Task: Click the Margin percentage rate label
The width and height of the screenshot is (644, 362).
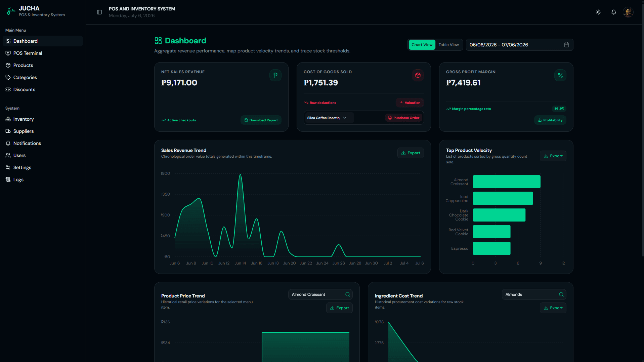Action: tap(471, 109)
